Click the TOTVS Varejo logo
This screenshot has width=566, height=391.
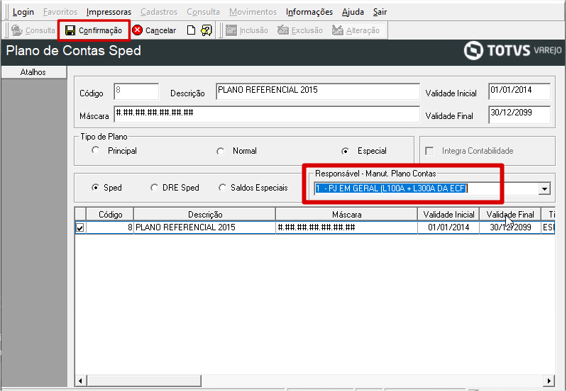tap(513, 51)
